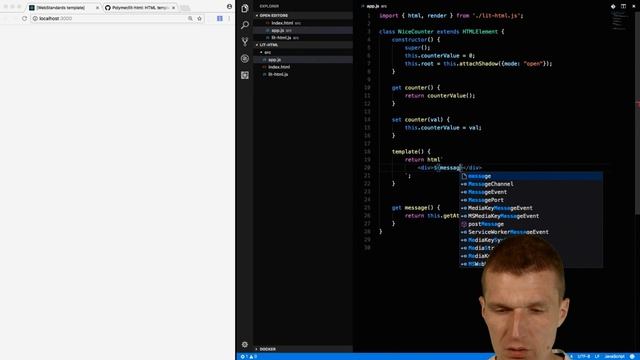The image size is (640, 360).
Task: Bookmark this page with the star icon
Action: pyautogui.click(x=200, y=18)
